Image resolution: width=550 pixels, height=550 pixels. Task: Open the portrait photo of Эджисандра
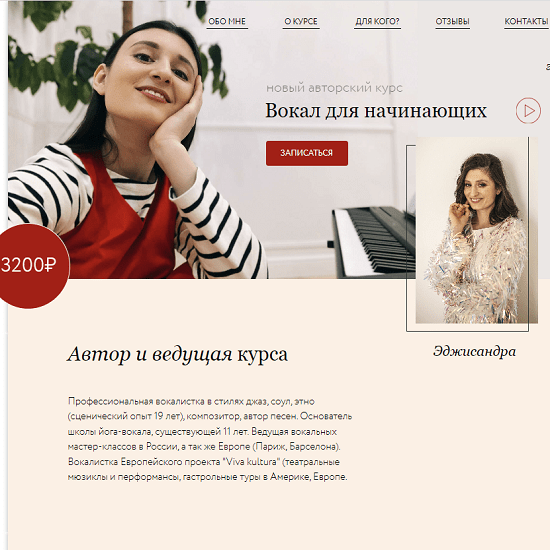pyautogui.click(x=476, y=230)
